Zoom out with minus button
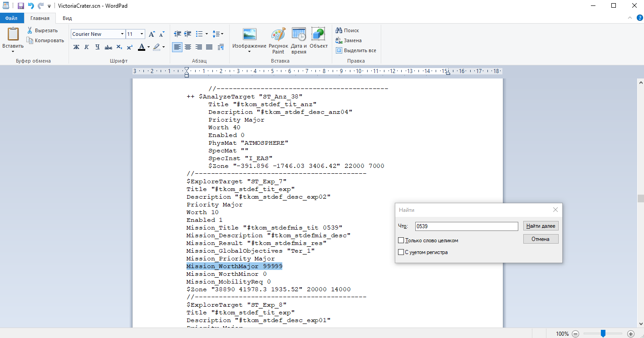This screenshot has width=644, height=338. click(x=575, y=333)
